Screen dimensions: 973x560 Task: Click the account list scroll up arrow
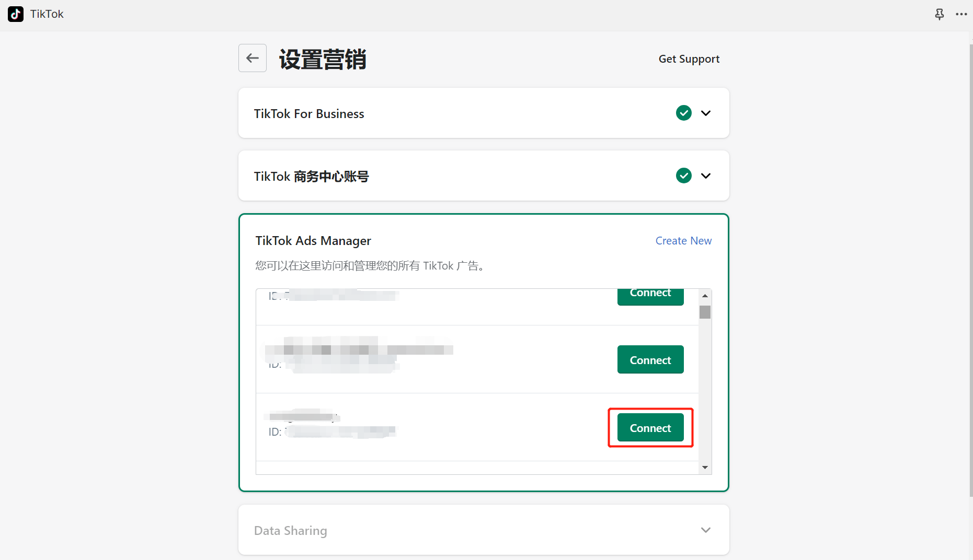[x=705, y=296]
